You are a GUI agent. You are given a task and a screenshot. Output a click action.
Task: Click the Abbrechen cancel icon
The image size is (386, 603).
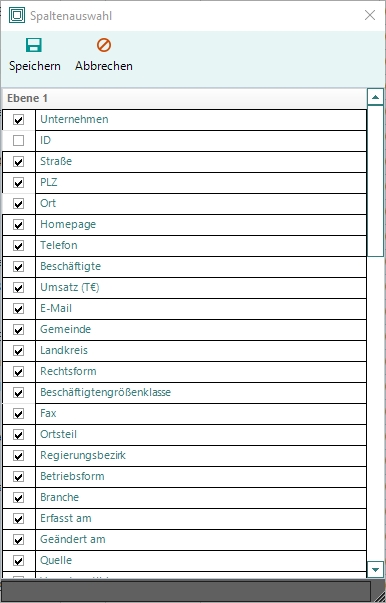[x=104, y=45]
